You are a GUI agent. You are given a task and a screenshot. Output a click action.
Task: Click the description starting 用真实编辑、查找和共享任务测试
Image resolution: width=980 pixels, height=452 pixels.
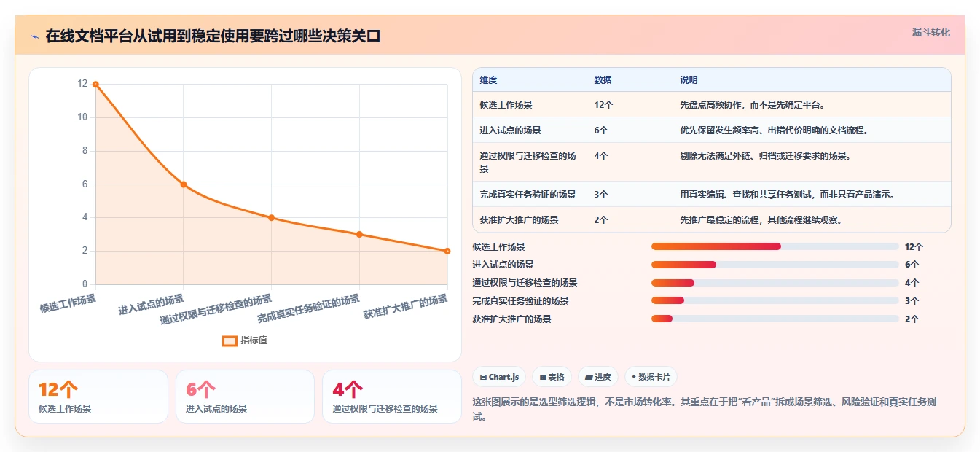787,195
